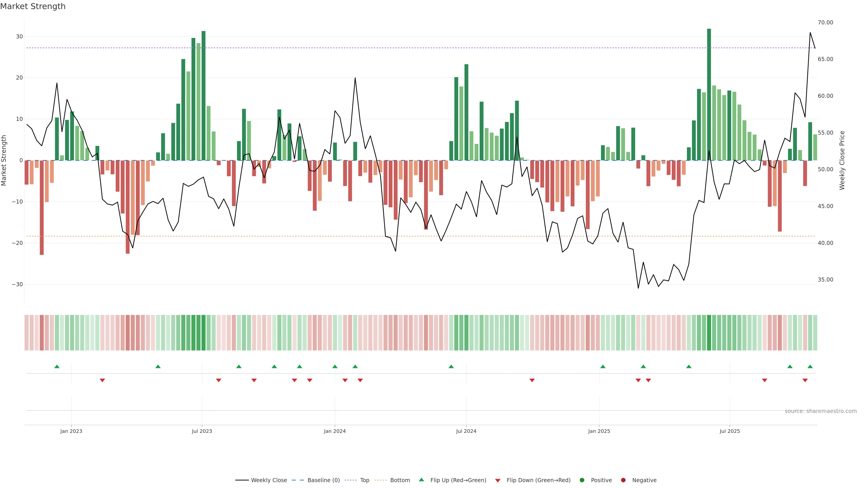Click the source: sharemaestro.com text

821,411
